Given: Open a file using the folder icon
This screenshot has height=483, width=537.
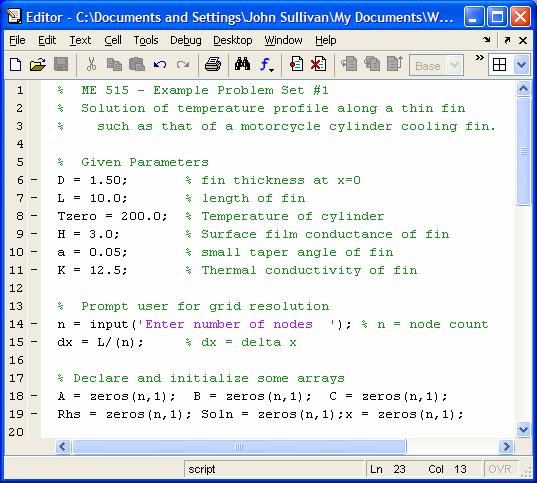Looking at the screenshot, I should tap(38, 64).
